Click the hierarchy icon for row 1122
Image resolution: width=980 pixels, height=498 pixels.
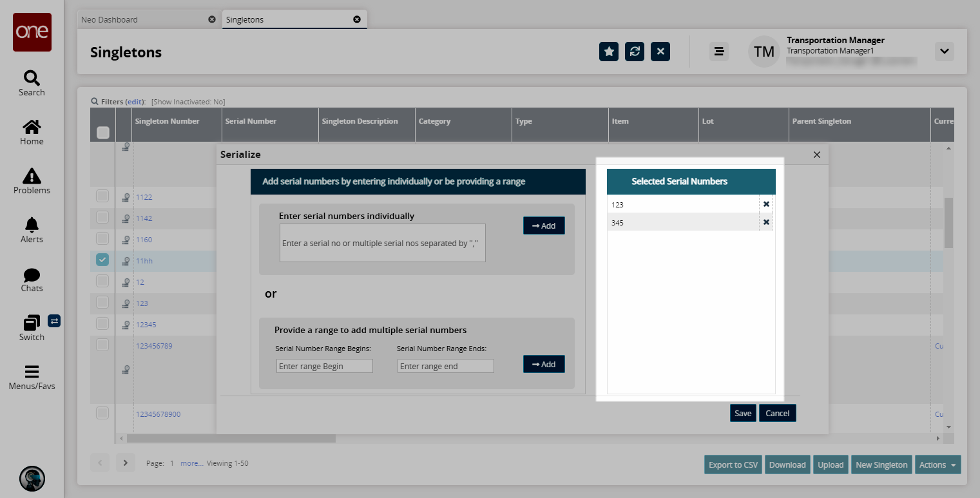126,198
